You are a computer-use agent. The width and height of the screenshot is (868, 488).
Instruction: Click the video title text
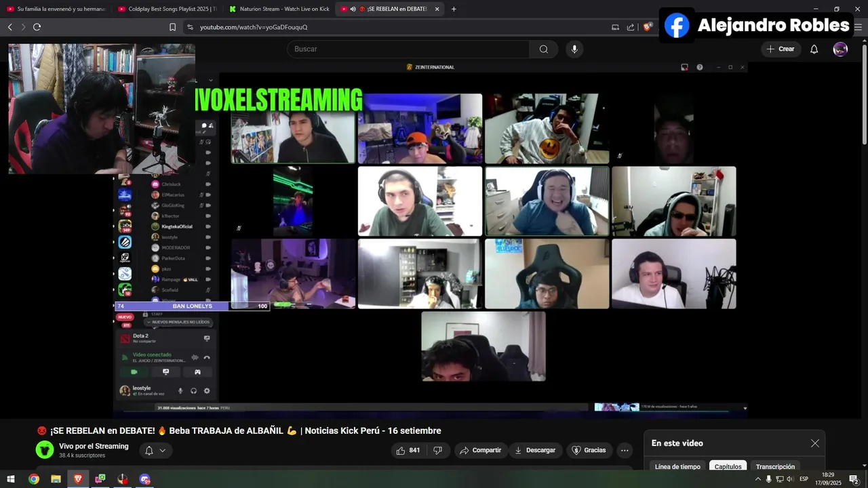pos(239,430)
